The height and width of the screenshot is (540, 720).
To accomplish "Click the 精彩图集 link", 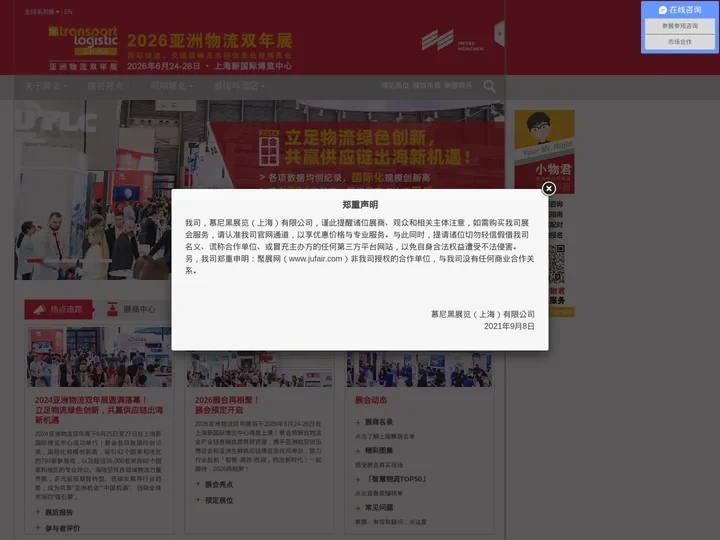I will tap(379, 450).
